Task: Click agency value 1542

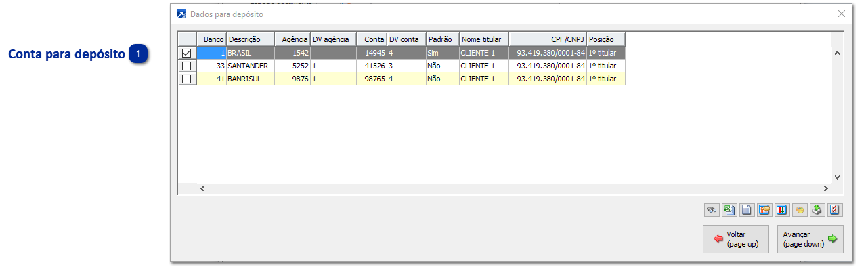Action: tap(292, 53)
